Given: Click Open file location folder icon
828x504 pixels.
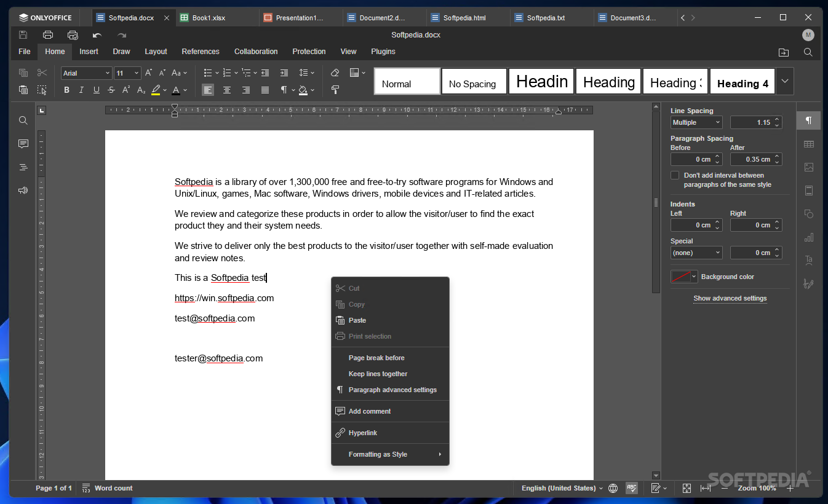Looking at the screenshot, I should point(784,52).
